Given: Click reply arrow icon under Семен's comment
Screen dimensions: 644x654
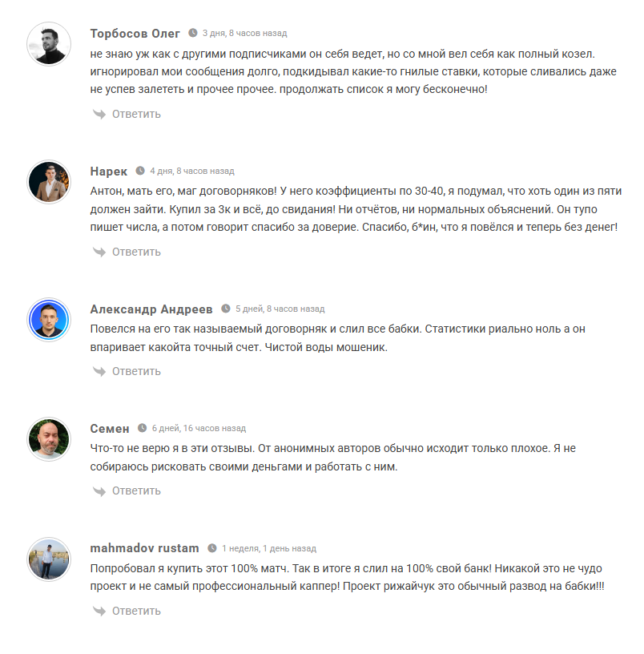Looking at the screenshot, I should pyautogui.click(x=99, y=491).
